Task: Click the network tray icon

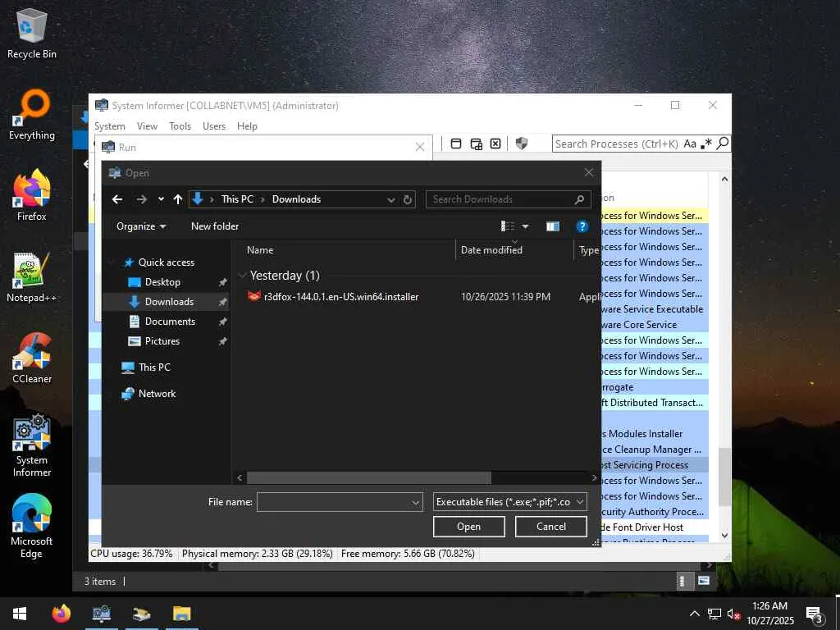Action: pyautogui.click(x=714, y=614)
